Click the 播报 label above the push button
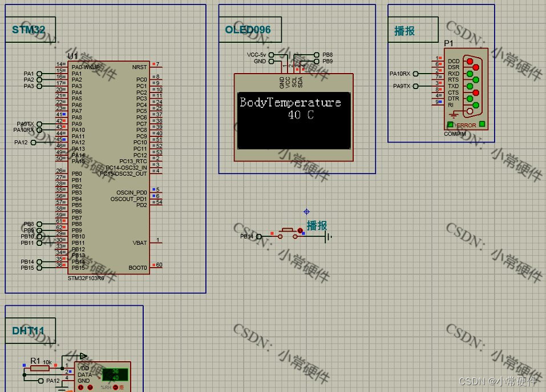546x392 pixels. (317, 225)
